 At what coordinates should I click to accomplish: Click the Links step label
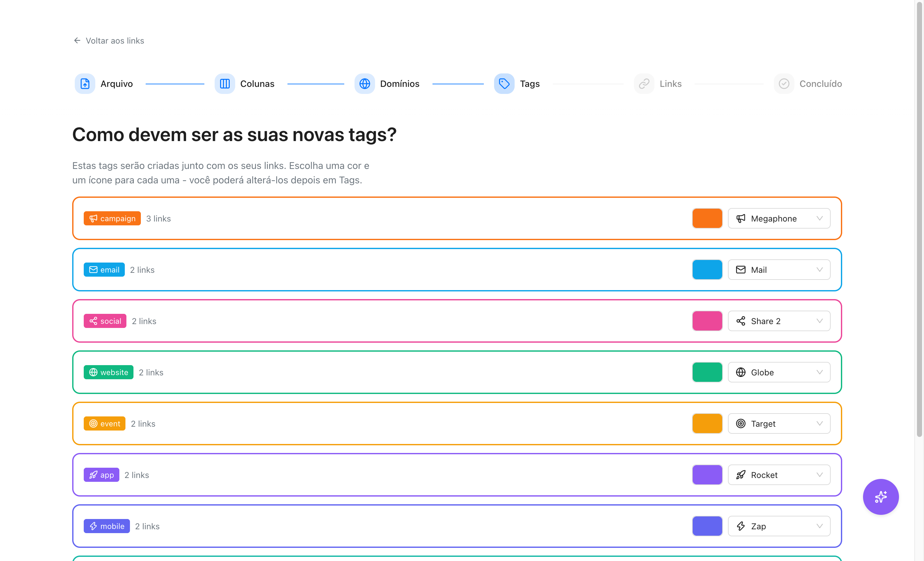671,84
